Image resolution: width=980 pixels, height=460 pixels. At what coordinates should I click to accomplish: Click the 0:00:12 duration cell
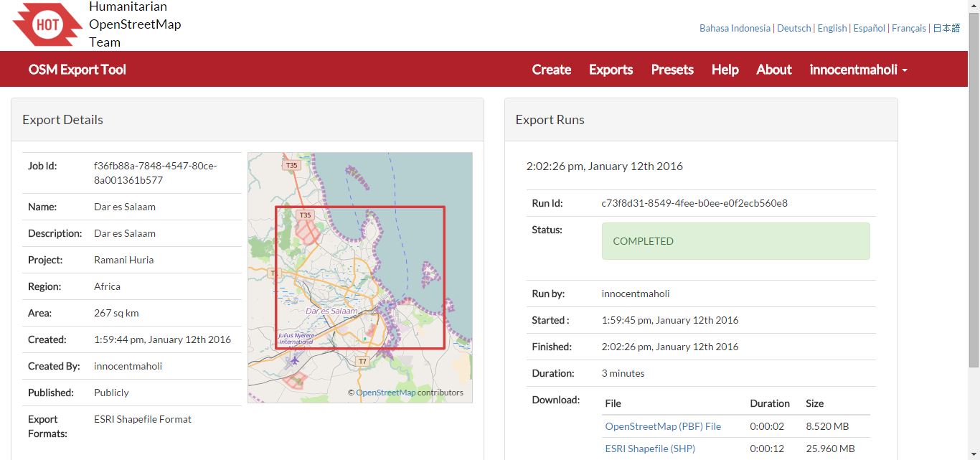coord(767,449)
